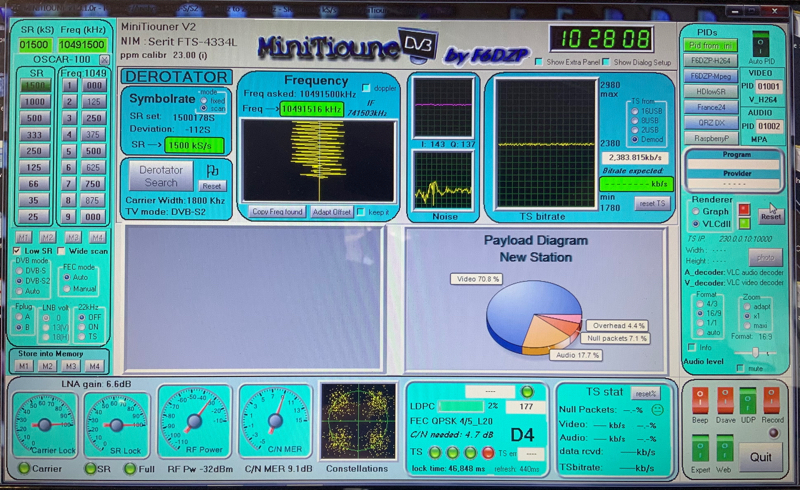This screenshot has height=490, width=800.
Task: Select the F6DZP-H264 PID preset
Action: 710,61
